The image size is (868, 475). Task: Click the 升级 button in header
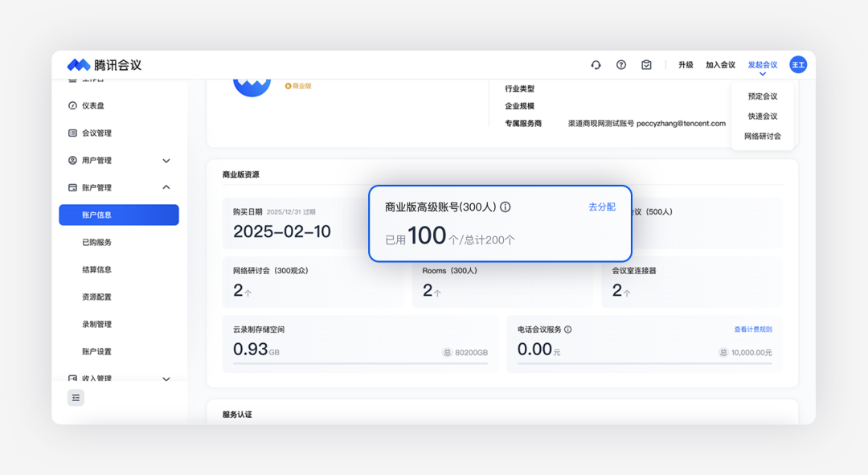click(x=685, y=65)
